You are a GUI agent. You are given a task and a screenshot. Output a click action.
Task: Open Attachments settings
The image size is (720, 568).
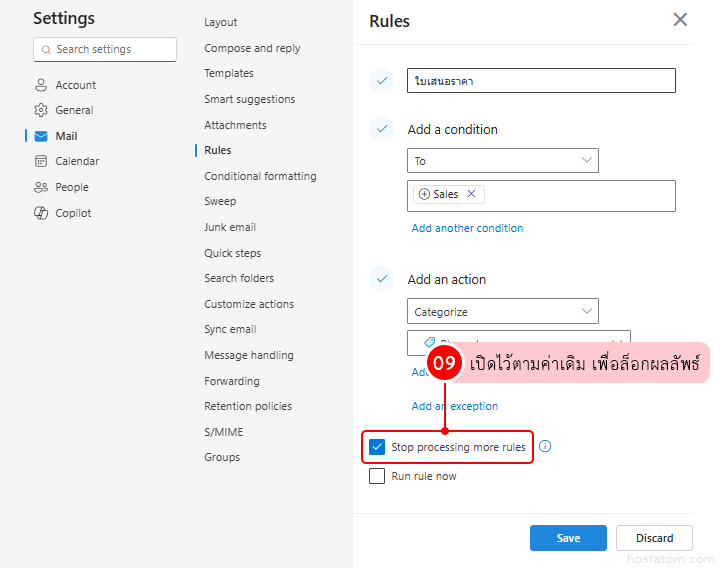[235, 125]
